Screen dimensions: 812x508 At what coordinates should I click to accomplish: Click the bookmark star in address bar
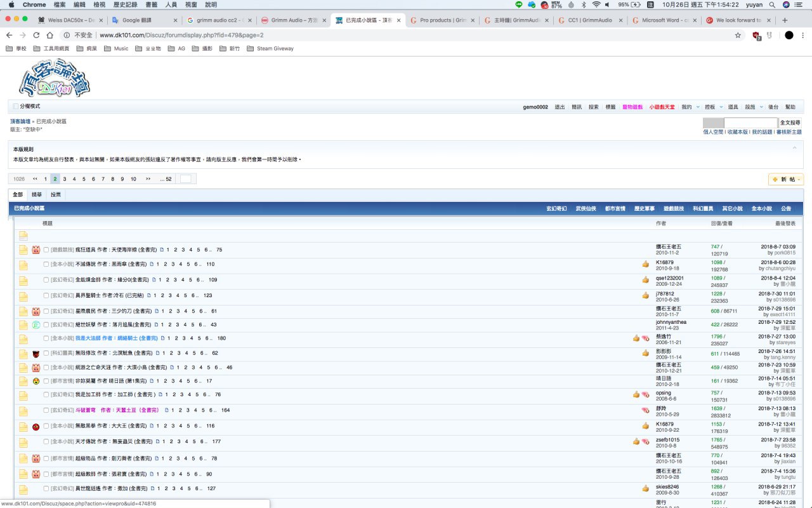(x=738, y=36)
